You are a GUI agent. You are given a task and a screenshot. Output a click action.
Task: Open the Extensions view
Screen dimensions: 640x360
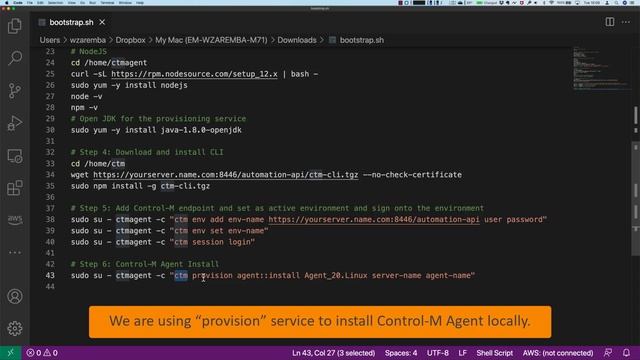[x=15, y=188]
